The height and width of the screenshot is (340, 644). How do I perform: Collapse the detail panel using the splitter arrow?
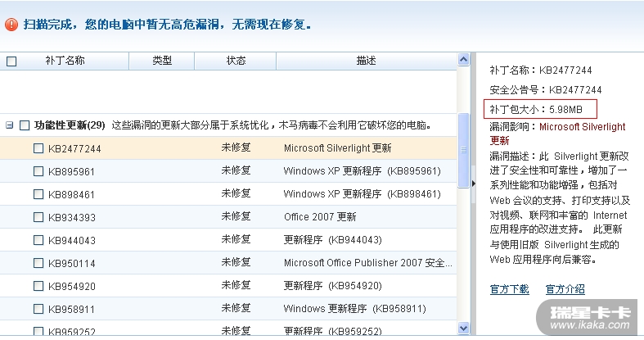[473, 184]
